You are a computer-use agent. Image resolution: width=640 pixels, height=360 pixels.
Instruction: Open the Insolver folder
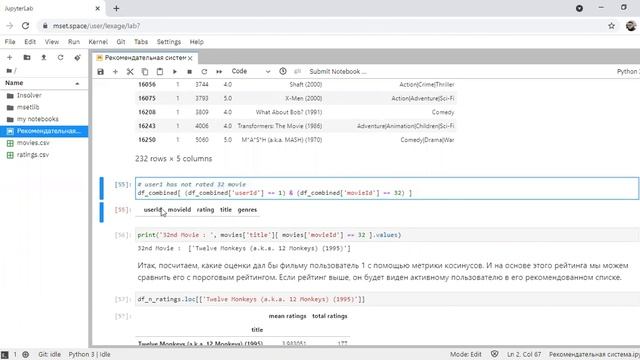(x=44, y=95)
